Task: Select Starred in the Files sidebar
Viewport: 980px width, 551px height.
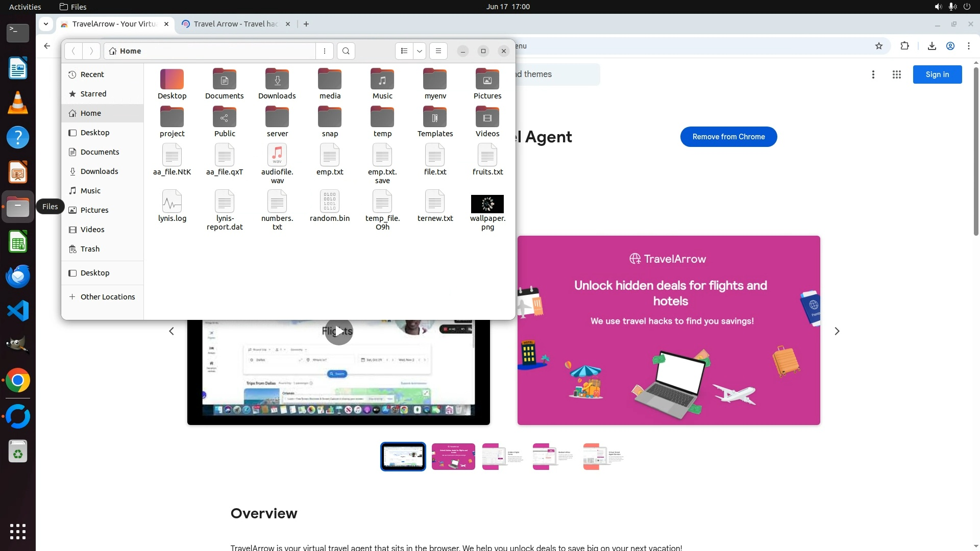Action: coord(93,94)
